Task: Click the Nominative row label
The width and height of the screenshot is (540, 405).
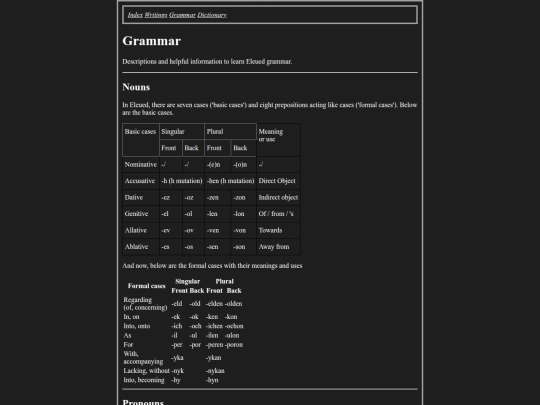Action: point(141,165)
